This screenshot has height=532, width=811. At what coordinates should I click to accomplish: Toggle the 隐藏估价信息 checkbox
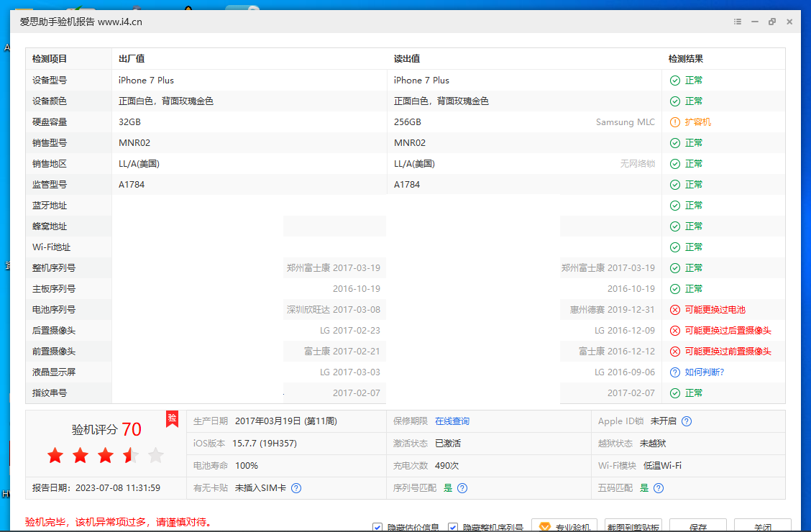(x=377, y=528)
